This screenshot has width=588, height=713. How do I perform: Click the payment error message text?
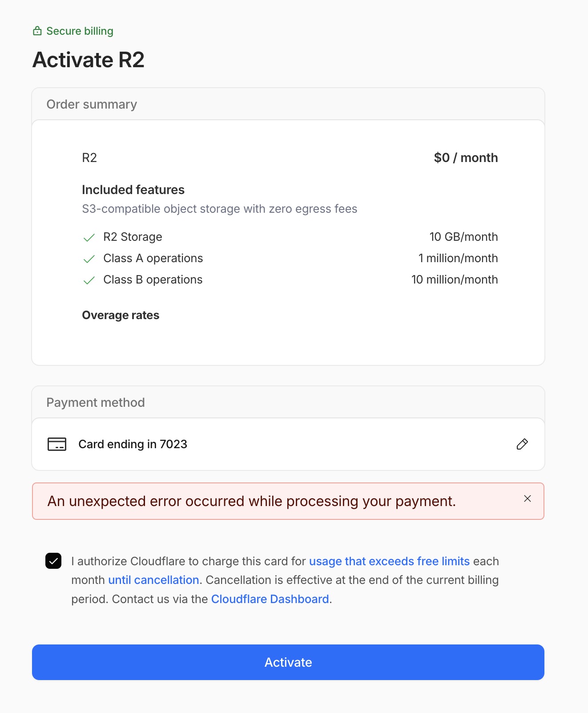(252, 501)
